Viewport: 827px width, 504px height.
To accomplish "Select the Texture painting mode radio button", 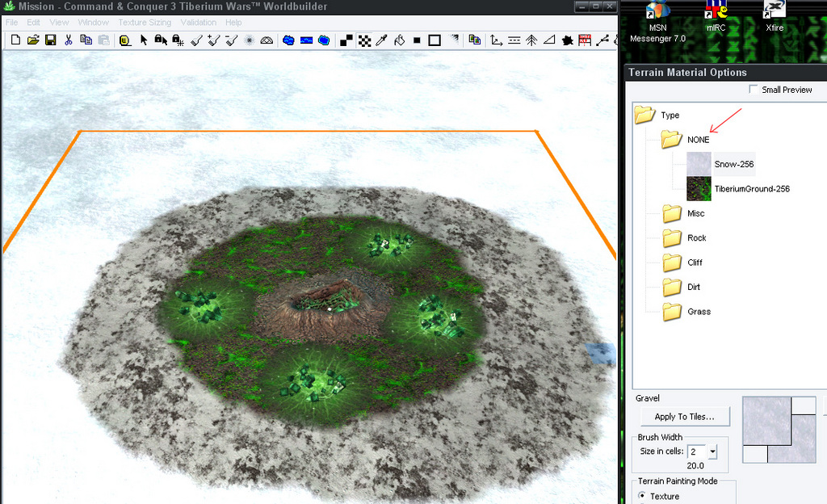I will pyautogui.click(x=642, y=496).
